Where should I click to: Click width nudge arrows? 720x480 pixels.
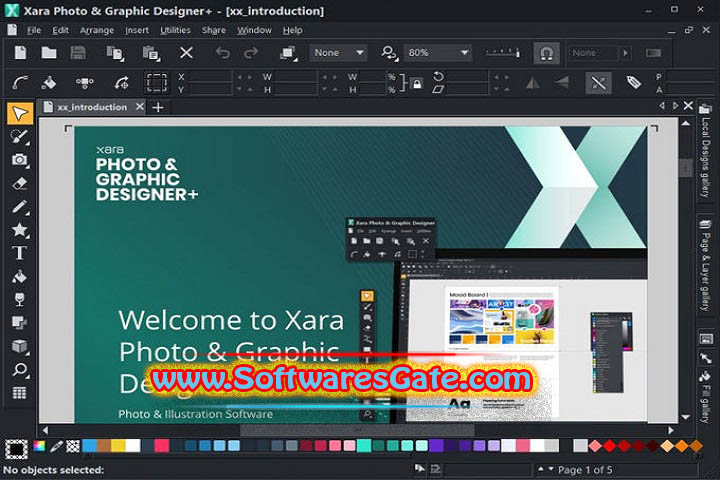[x=330, y=77]
